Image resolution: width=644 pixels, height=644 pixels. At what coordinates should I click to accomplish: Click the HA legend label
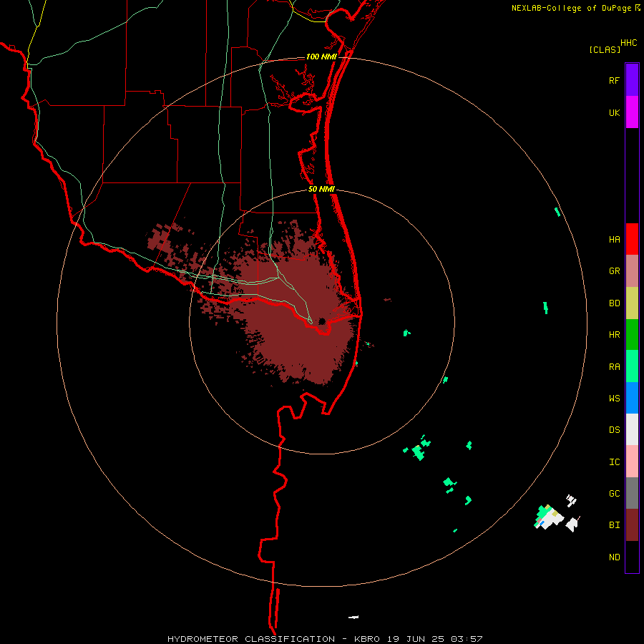[614, 240]
